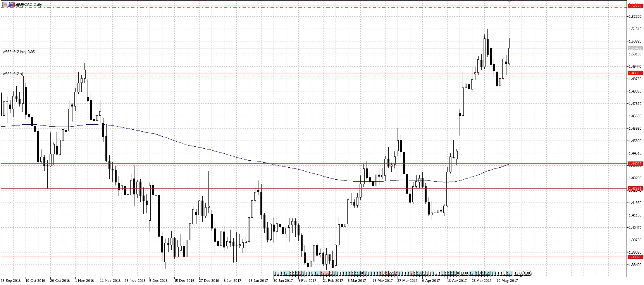Click the 10 May 2017 date label
Screen dimensions: 644x285
point(507,280)
